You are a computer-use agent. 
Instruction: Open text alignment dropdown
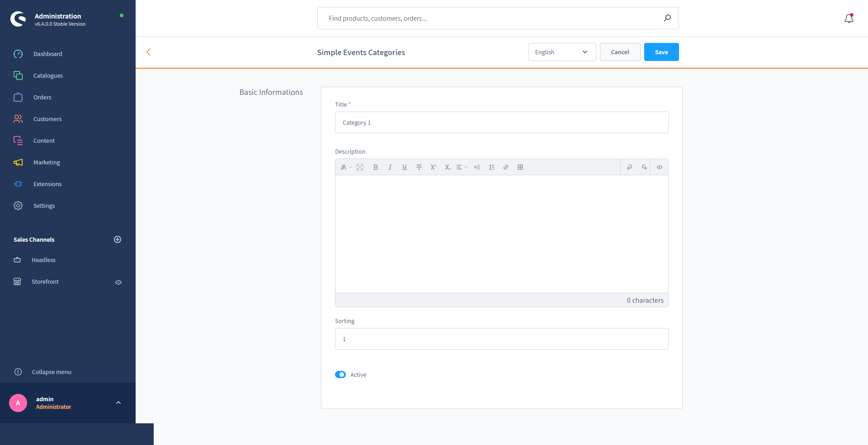coord(462,167)
